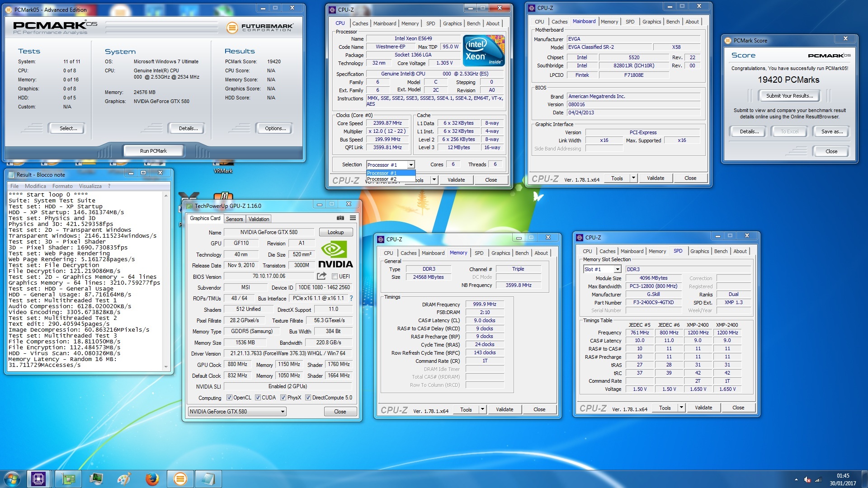The height and width of the screenshot is (488, 868).
Task: Activate the PCMark05 taskbar icon
Action: (x=180, y=479)
